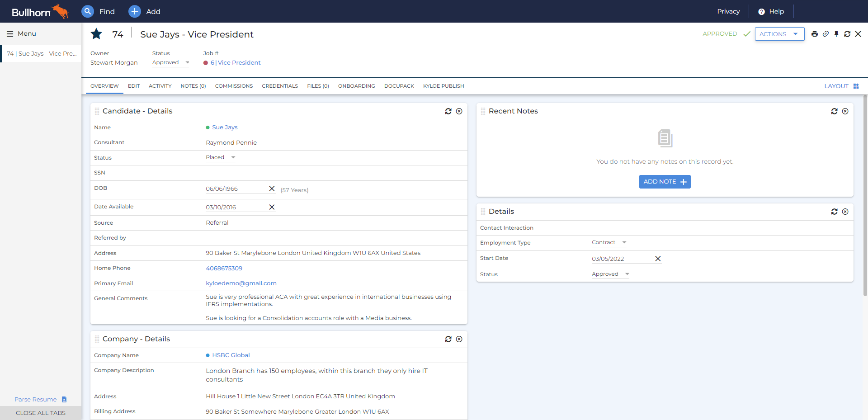This screenshot has height=420, width=868.
Task: Open the Credentials tab
Action: [280, 86]
